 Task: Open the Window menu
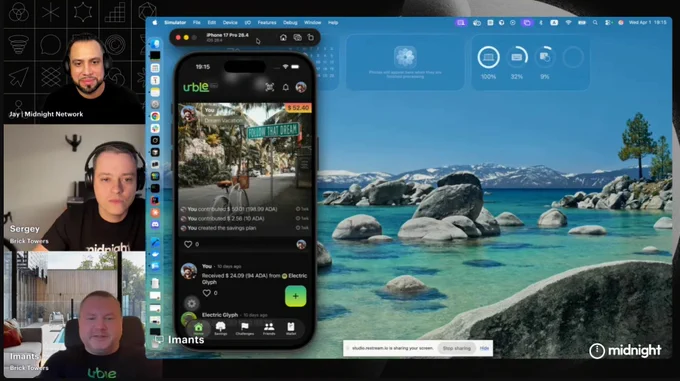click(312, 23)
